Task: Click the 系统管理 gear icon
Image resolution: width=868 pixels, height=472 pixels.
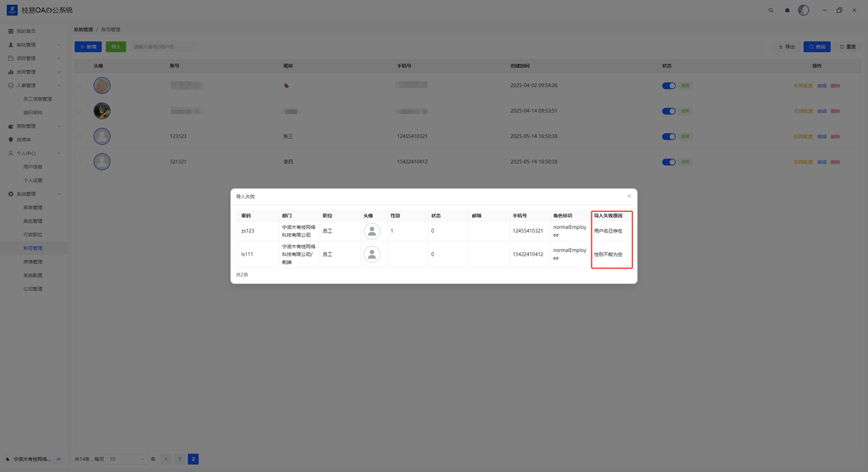Action: pos(11,194)
